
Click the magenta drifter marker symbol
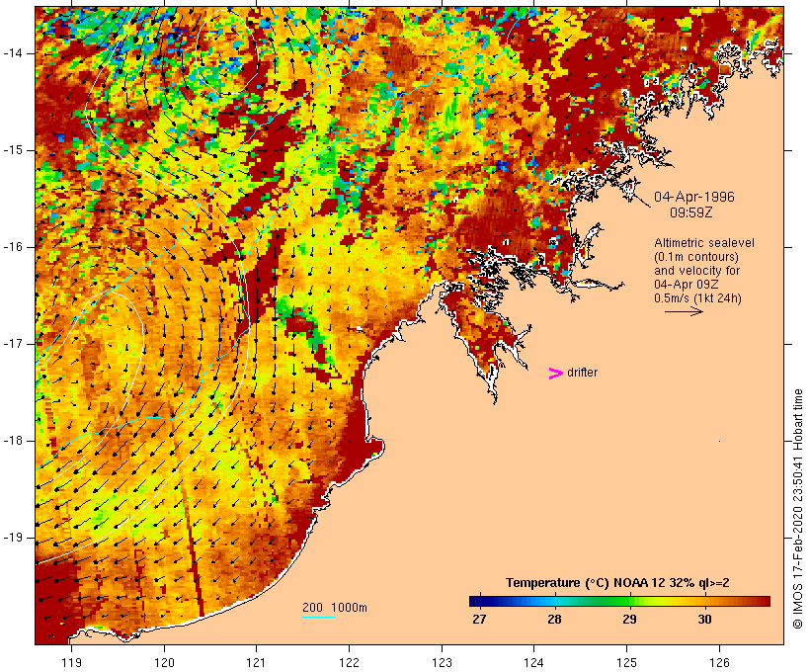point(556,373)
